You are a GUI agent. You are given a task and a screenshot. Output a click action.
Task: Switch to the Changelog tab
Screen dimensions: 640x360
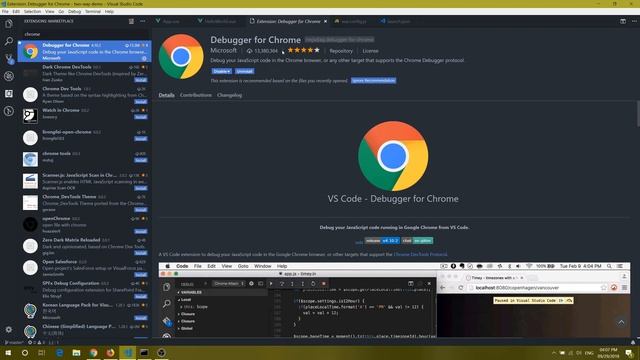coord(229,95)
